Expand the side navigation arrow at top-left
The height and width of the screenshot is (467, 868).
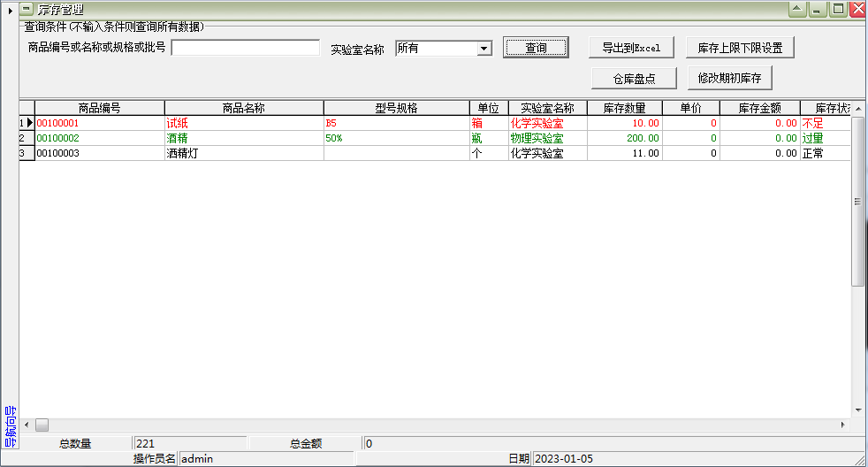10,11
